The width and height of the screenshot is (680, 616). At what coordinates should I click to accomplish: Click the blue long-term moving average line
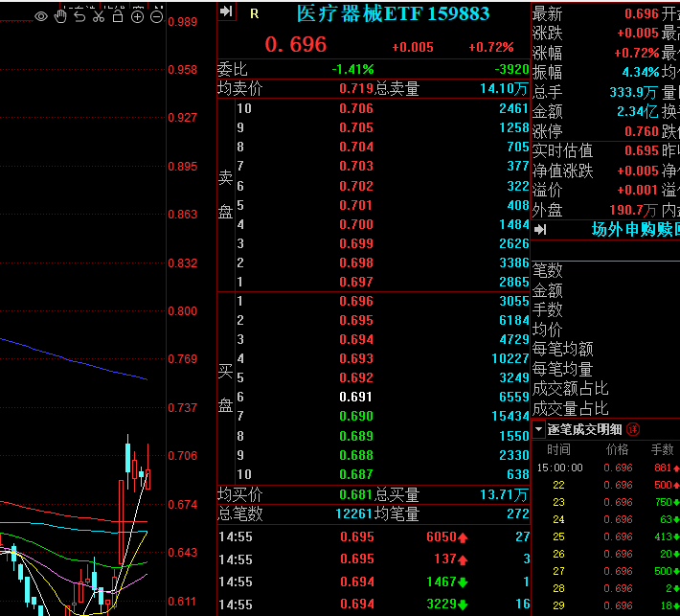coord(74,359)
